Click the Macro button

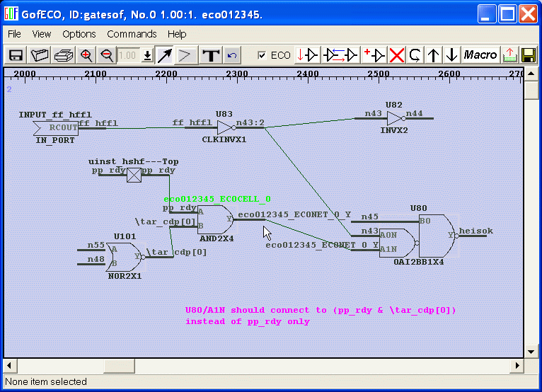pos(480,55)
